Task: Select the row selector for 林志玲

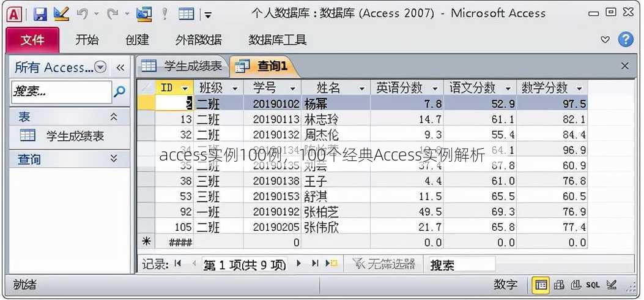Action: pyautogui.click(x=146, y=119)
